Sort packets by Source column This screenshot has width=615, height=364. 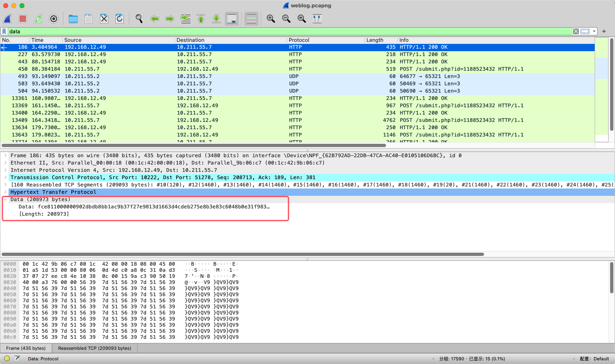118,40
